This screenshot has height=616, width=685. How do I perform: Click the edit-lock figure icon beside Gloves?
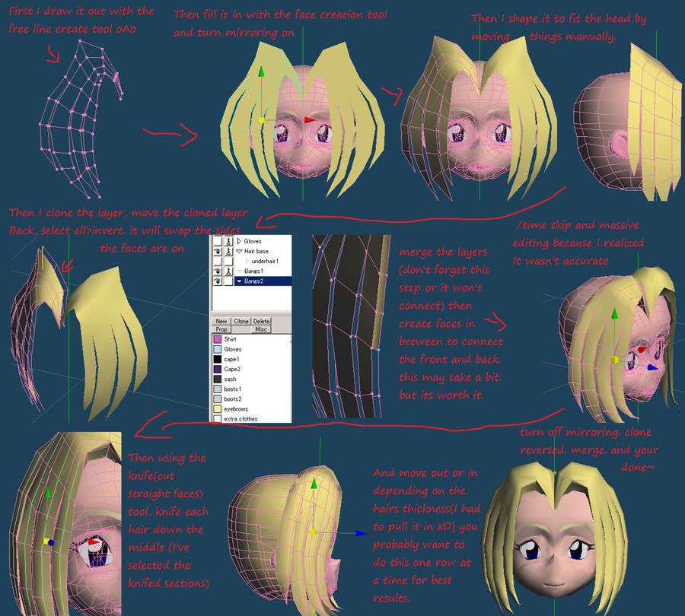coord(228,242)
